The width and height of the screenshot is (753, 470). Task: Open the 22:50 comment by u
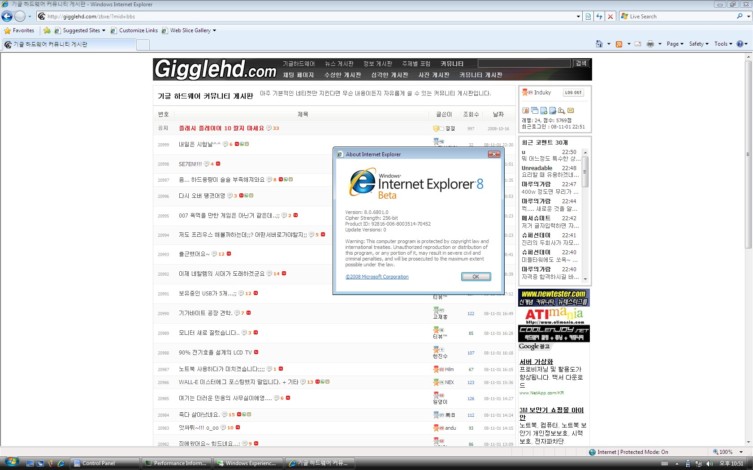coord(549,155)
